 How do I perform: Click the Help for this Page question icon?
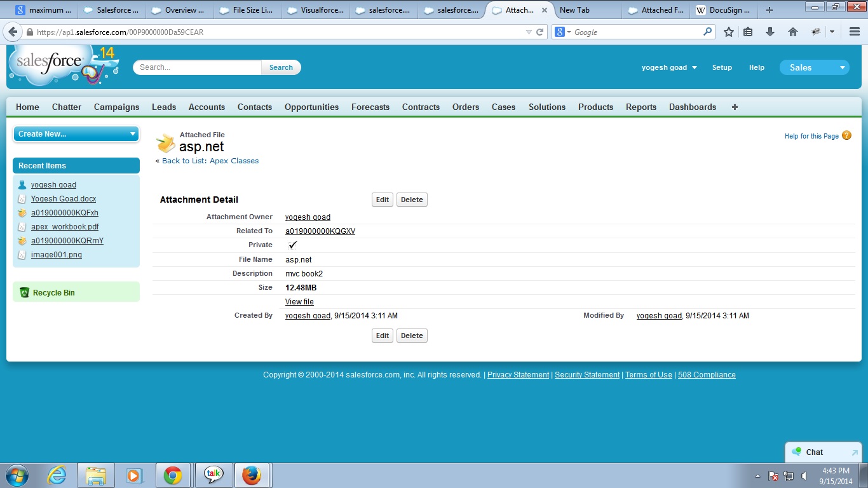coord(846,135)
